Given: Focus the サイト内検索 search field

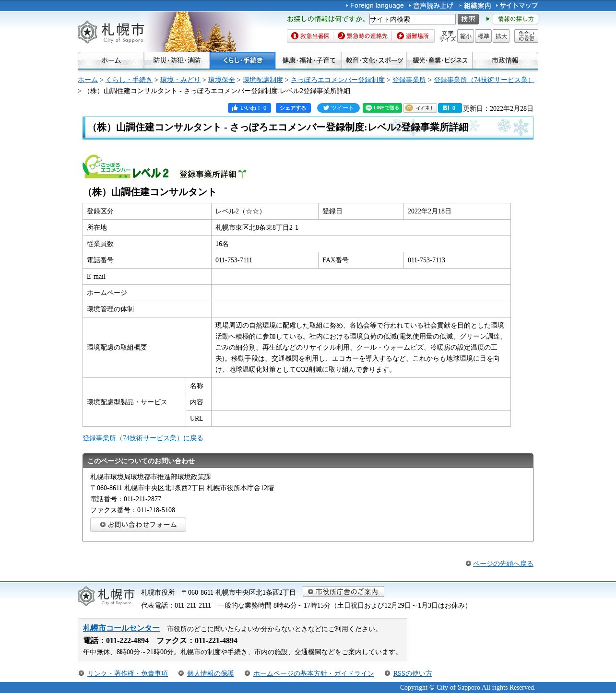Looking at the screenshot, I should tap(412, 19).
